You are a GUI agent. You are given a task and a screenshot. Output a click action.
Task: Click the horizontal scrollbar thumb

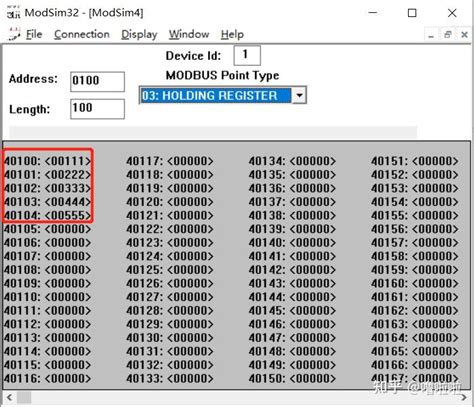click(24, 397)
